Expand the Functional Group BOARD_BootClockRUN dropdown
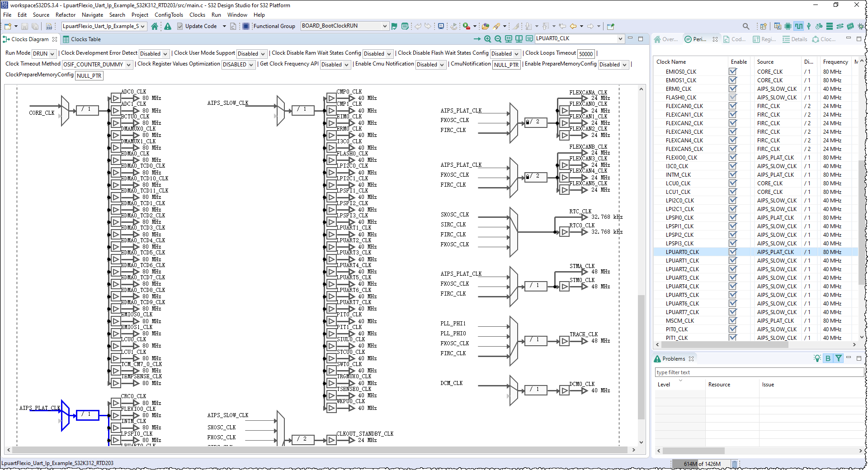The height and width of the screenshot is (470, 868). [384, 26]
